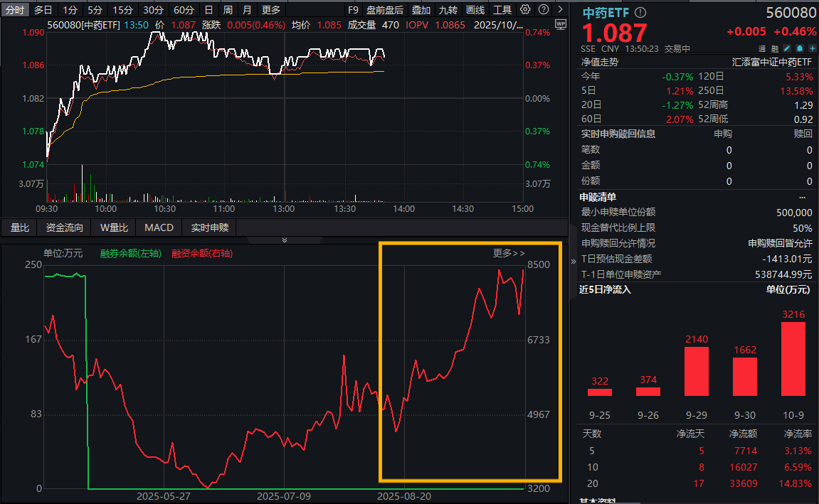Toggle 融券余额(左轴) legend series
The height and width of the screenshot is (504, 819).
[131, 253]
